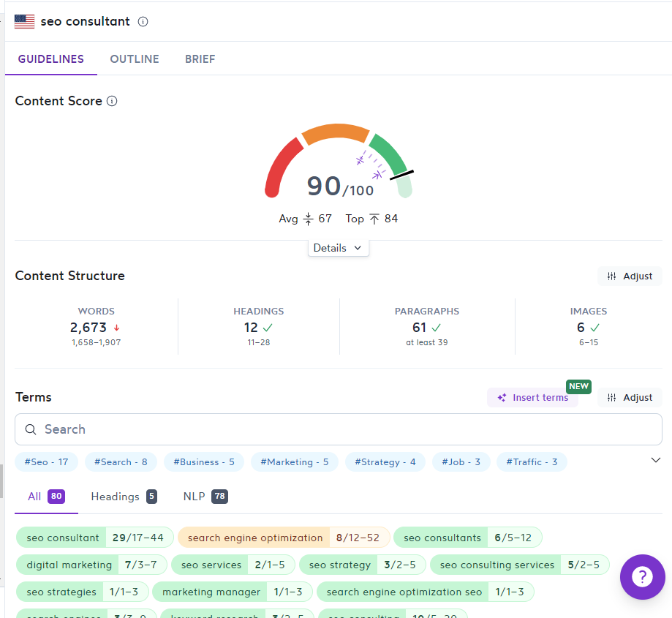Toggle the #Seo - 17 filter tag
This screenshot has height=618, width=672.
coord(46,462)
